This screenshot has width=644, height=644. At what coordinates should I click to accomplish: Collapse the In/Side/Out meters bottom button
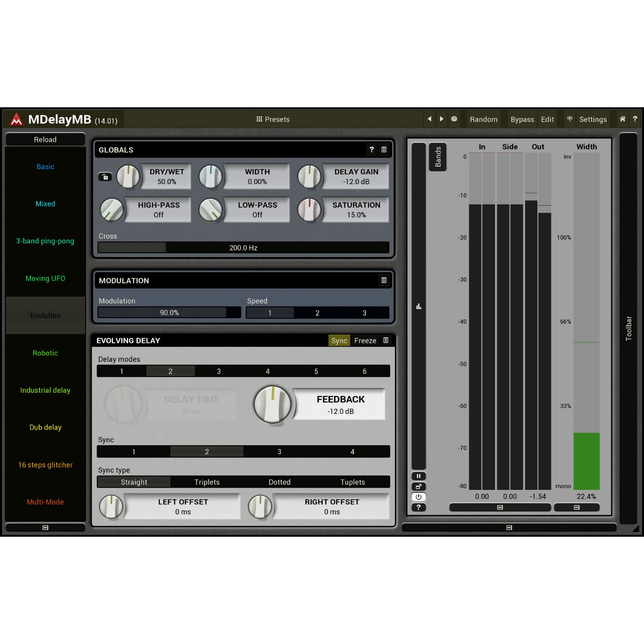pos(500,507)
